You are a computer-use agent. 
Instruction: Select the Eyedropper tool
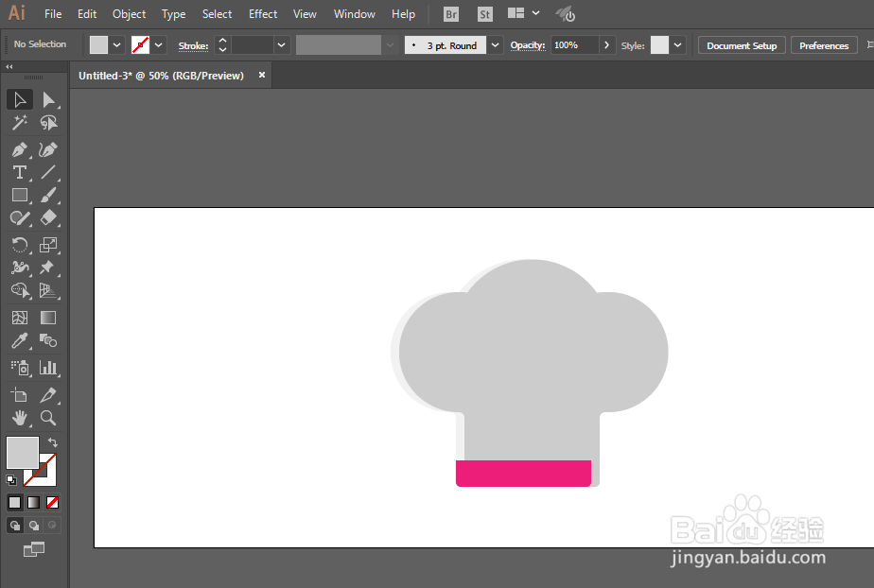pos(20,340)
